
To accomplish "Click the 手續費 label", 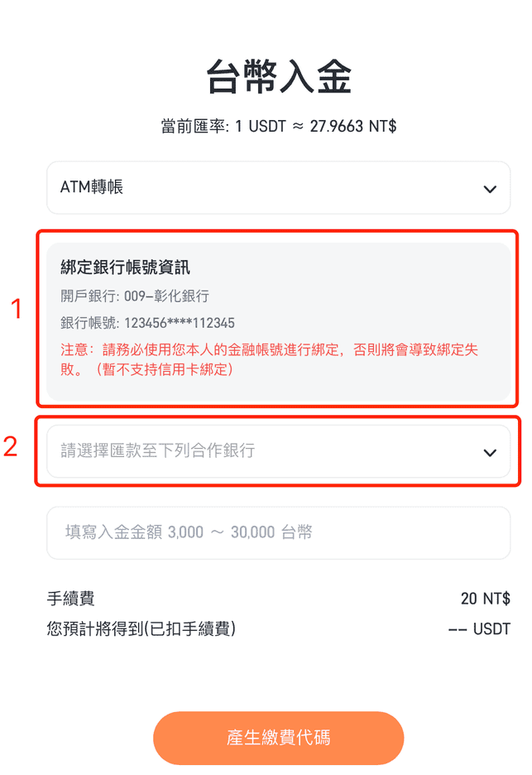I will point(70,599).
